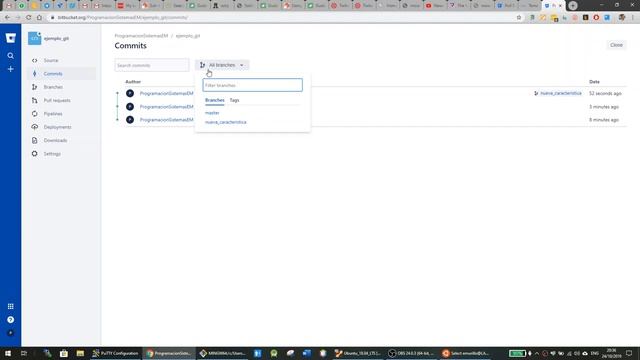This screenshot has height=360, width=640.
Task: Reload the page with browser refresh
Action: click(29, 18)
